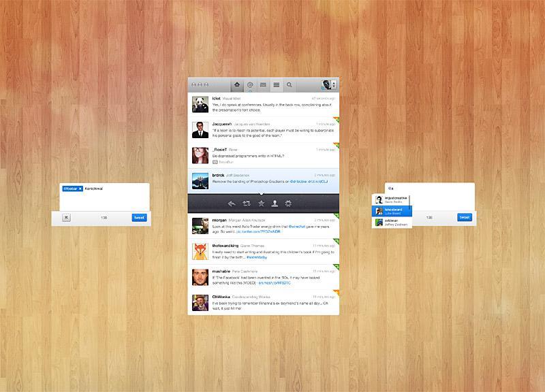Favorite the selected tweet with star
The height and width of the screenshot is (392, 545).
tap(260, 203)
